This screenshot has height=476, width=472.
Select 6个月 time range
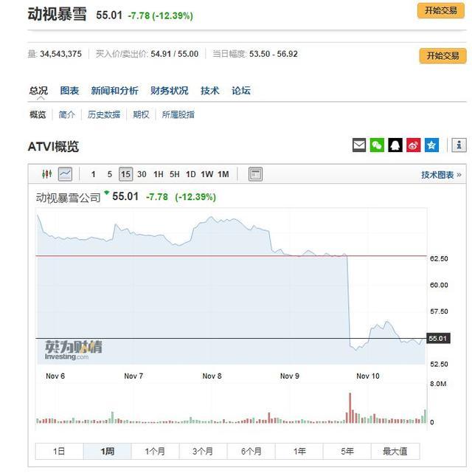pyautogui.click(x=251, y=452)
